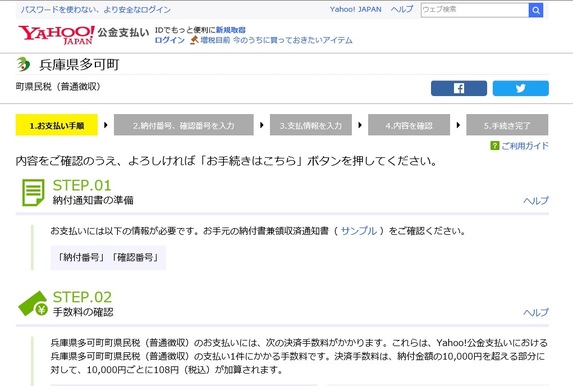Select step 5.手続き完了
The height and width of the screenshot is (386, 573).
tap(507, 125)
